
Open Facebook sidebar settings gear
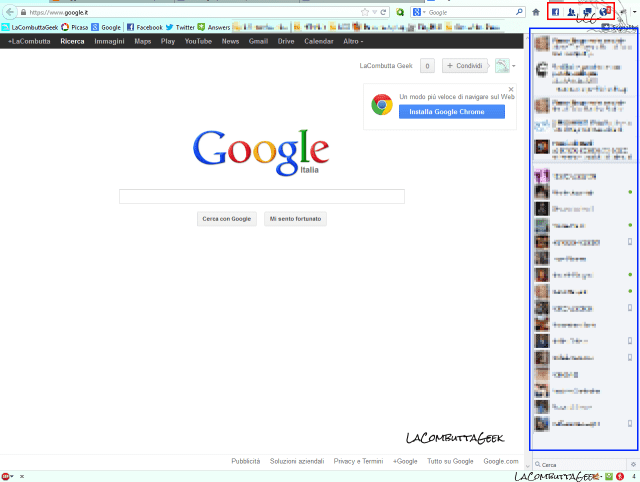633,464
